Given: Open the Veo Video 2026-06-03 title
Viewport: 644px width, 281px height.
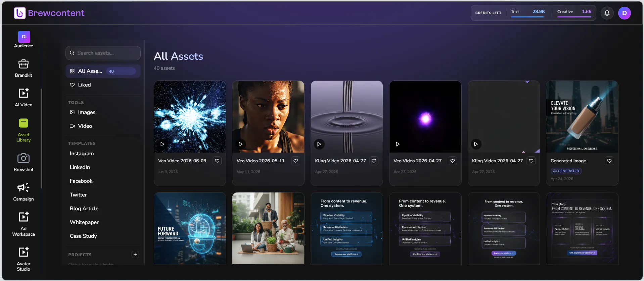Looking at the screenshot, I should click(182, 161).
